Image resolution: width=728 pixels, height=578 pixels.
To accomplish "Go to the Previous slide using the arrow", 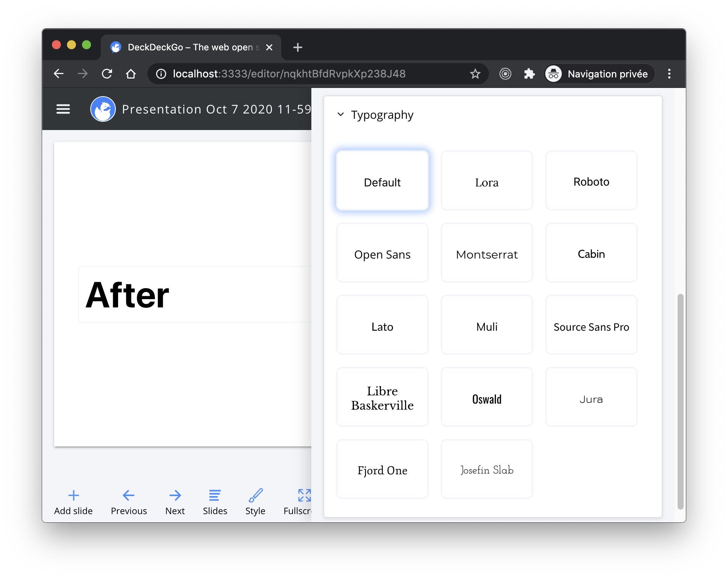I will 129,495.
